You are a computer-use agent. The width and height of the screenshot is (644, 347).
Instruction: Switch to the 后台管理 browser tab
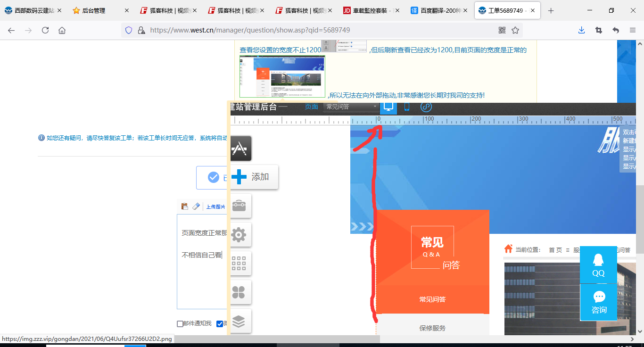[93, 10]
